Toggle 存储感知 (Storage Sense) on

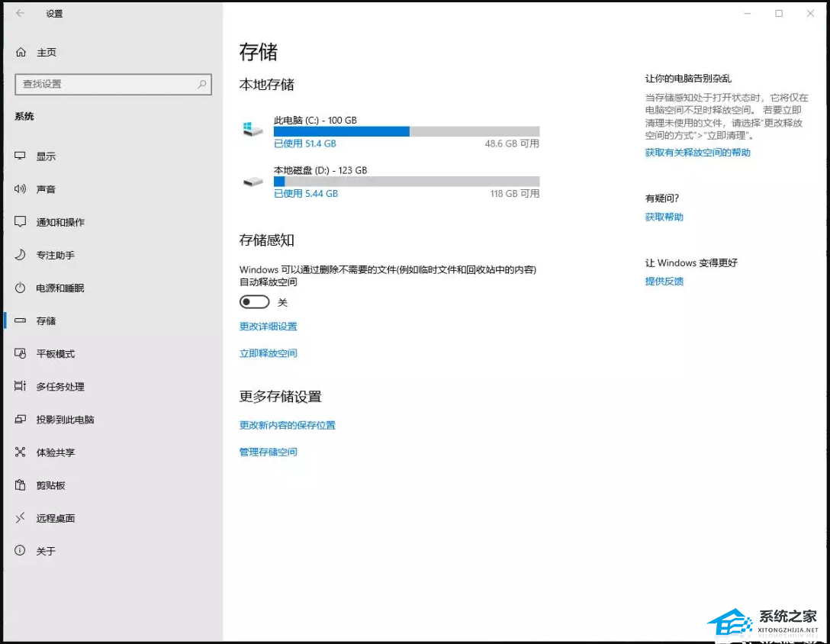coord(255,301)
